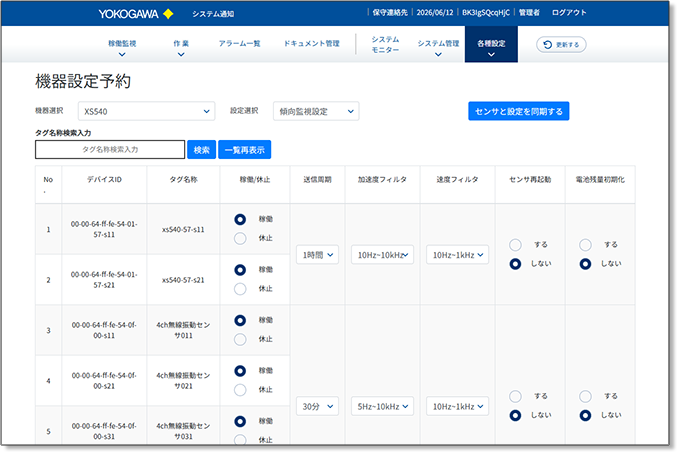677x452 pixels.
Task: Open the 設定選択 傾向監視設定 dropdown
Action: (x=316, y=111)
